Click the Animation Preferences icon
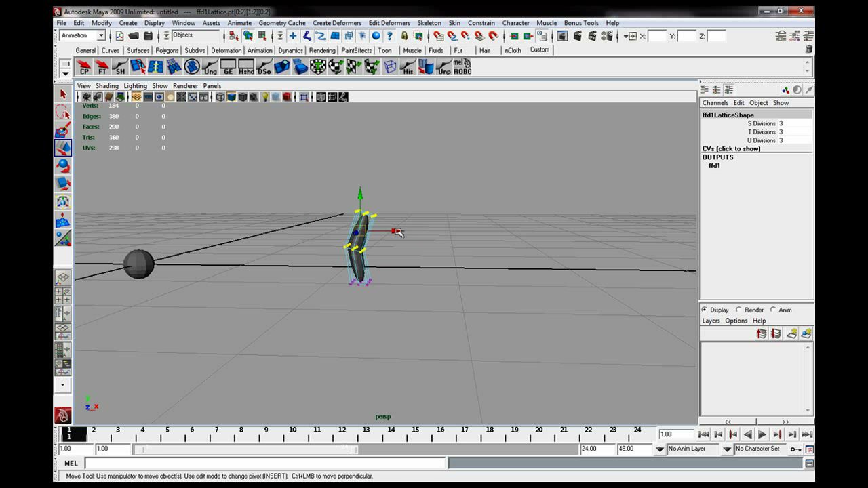 pos(810,449)
